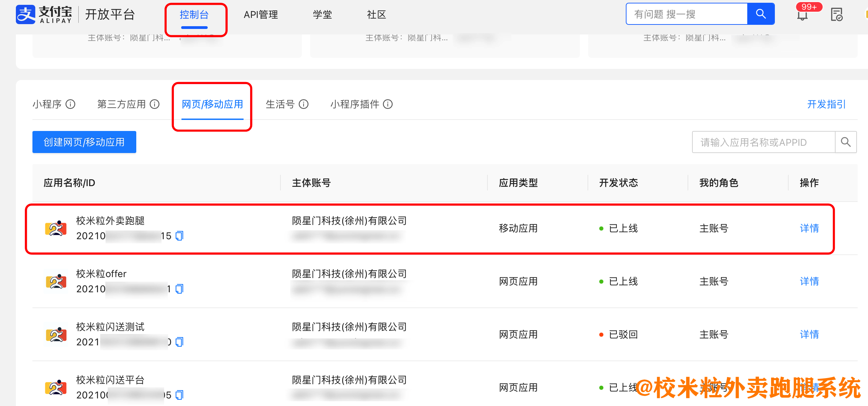Click the blue top search magnifier button
The image size is (868, 406).
point(760,14)
